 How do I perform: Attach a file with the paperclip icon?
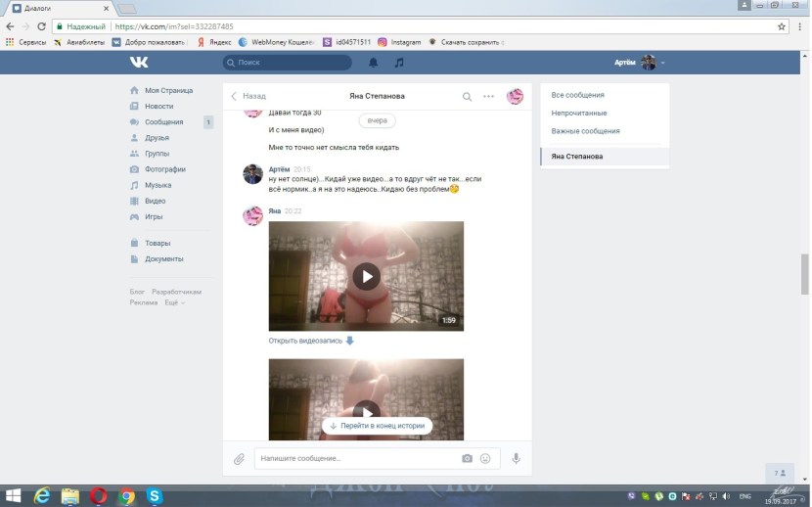pyautogui.click(x=239, y=458)
